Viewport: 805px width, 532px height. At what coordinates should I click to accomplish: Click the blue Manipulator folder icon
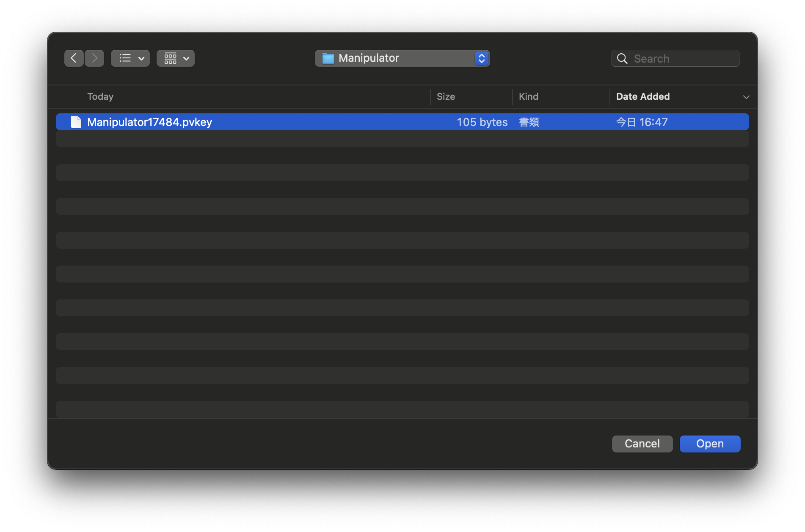click(328, 58)
